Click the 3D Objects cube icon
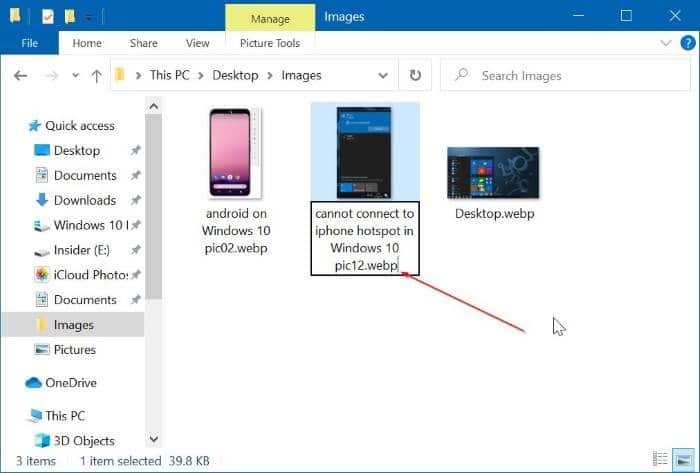 pos(42,440)
